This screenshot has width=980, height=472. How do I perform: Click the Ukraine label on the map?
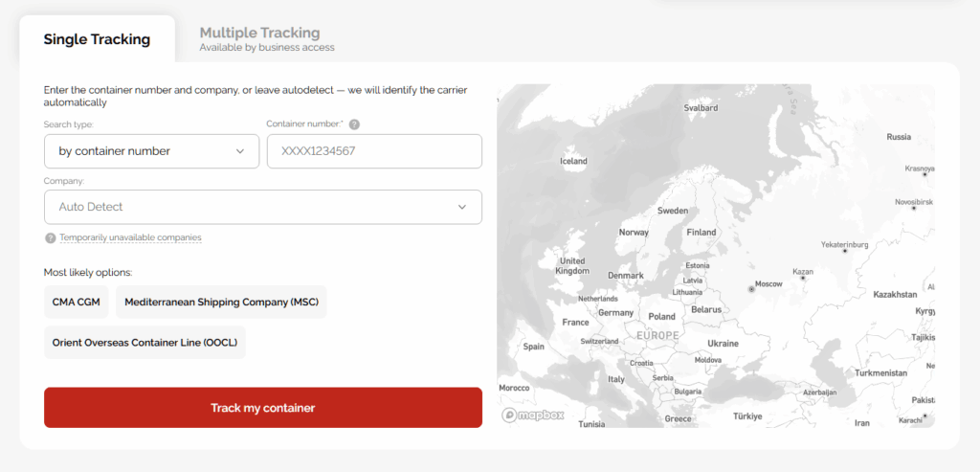(x=723, y=344)
